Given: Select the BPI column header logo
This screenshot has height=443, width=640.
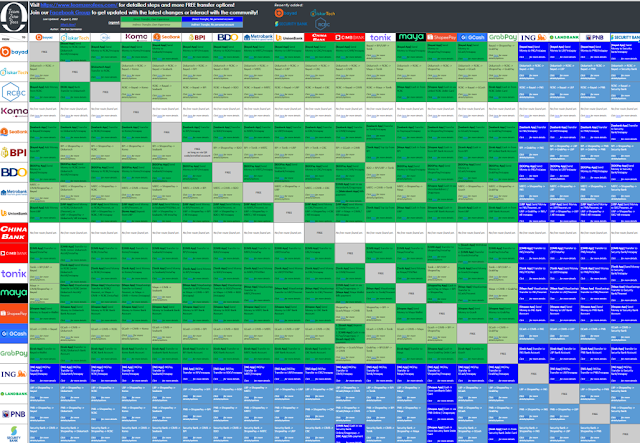Looking at the screenshot, I should (197, 37).
